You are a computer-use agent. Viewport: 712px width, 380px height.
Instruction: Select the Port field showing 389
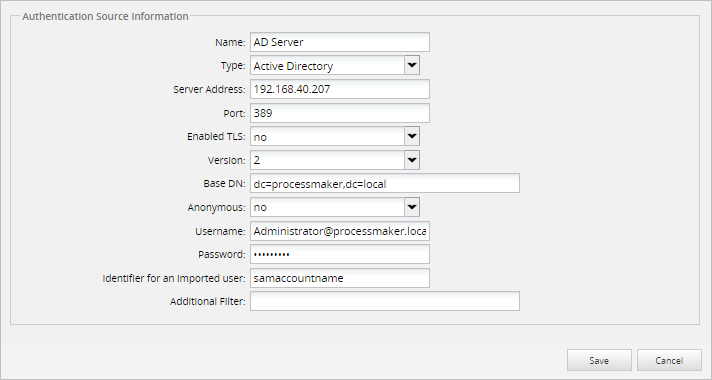[x=340, y=113]
